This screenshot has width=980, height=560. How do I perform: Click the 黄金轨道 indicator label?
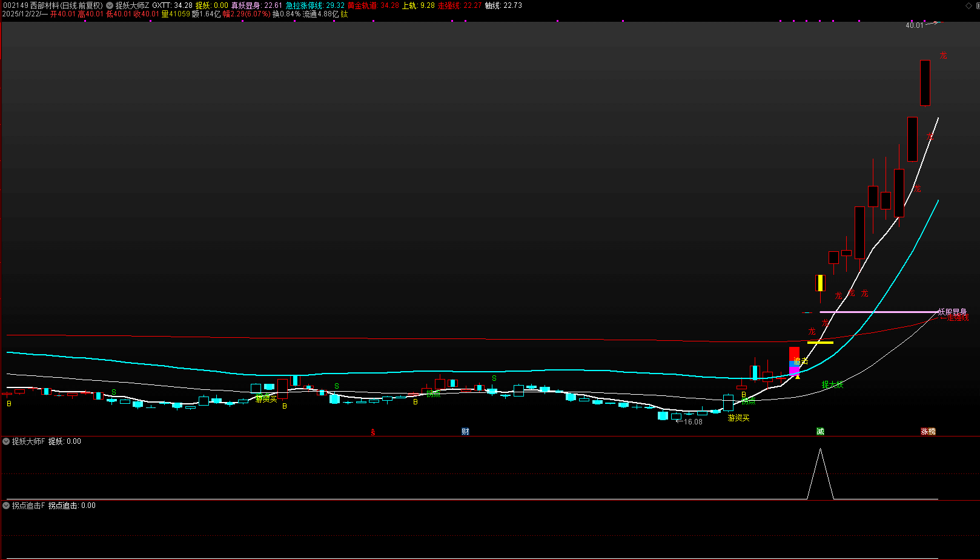(x=362, y=5)
